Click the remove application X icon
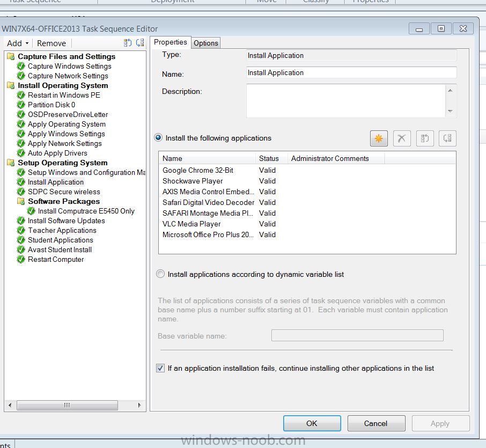Viewport: 486px width, 448px height. pos(402,138)
